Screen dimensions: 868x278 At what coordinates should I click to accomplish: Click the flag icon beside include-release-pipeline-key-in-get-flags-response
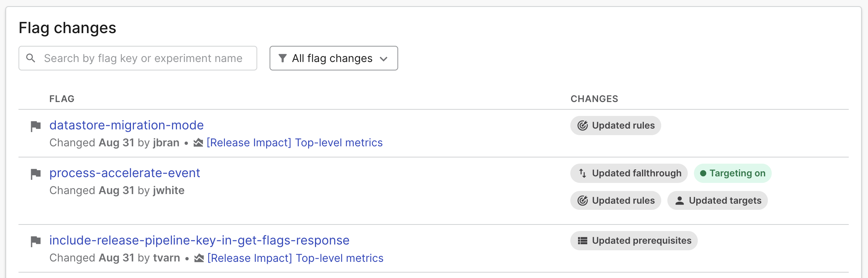coord(36,240)
